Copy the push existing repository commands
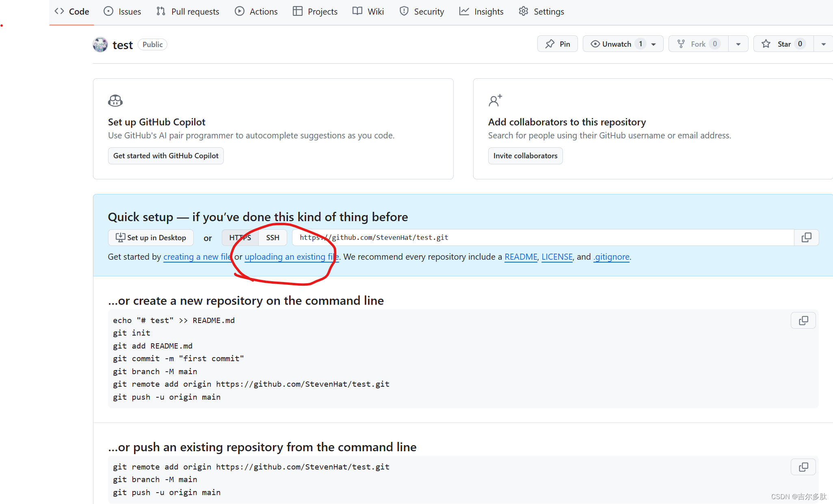Screen dimensions: 833x504 pyautogui.click(x=803, y=467)
